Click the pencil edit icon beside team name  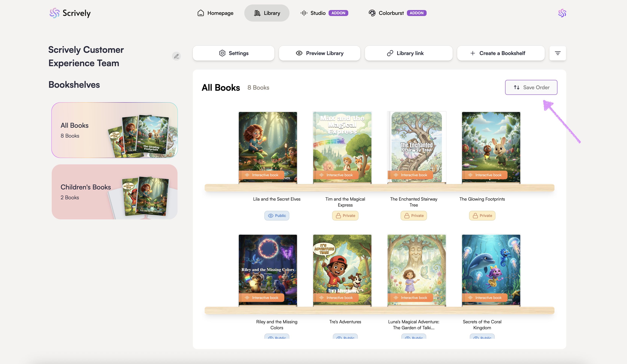pos(176,56)
